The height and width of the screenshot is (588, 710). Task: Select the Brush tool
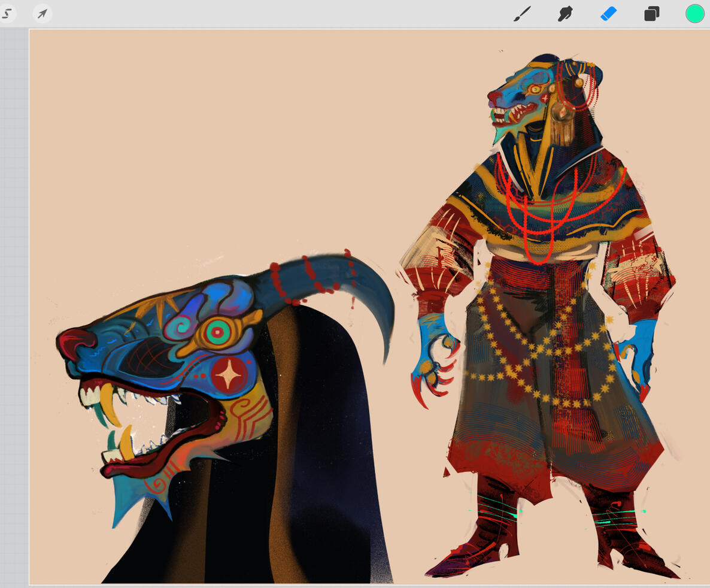click(x=522, y=14)
